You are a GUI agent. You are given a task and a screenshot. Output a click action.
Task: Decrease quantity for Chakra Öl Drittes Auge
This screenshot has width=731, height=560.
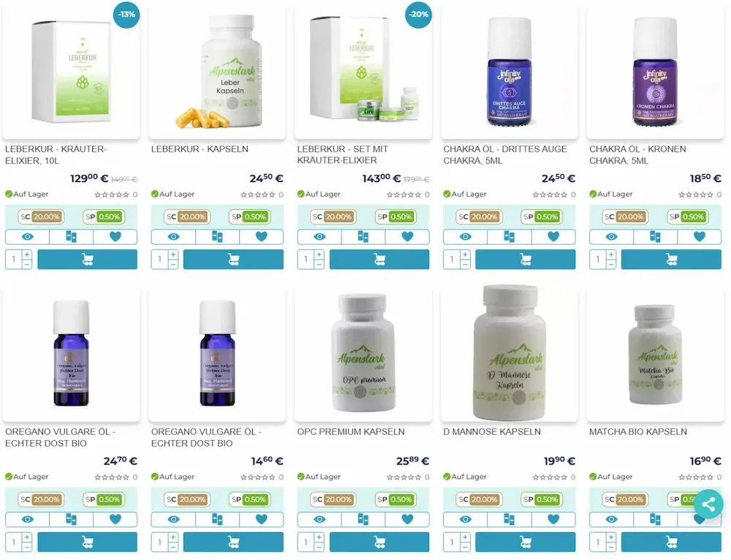pyautogui.click(x=465, y=265)
